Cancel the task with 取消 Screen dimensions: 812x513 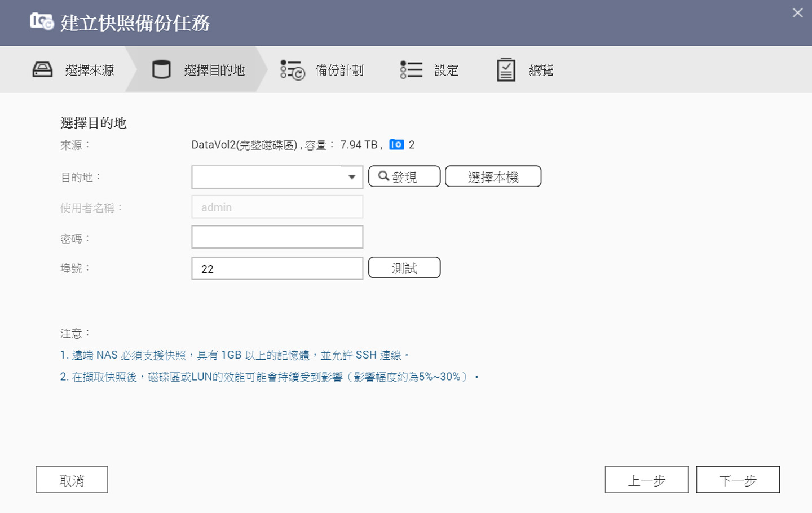[72, 480]
